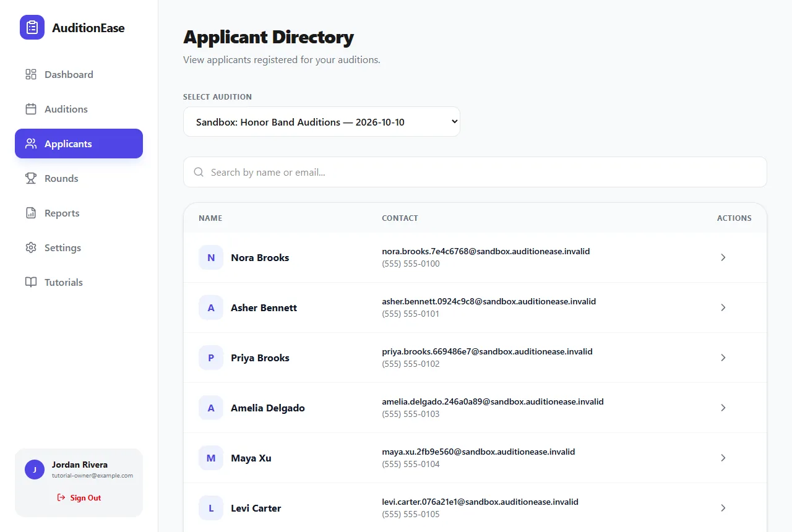Click phone number (555) 555-0103

411,414
